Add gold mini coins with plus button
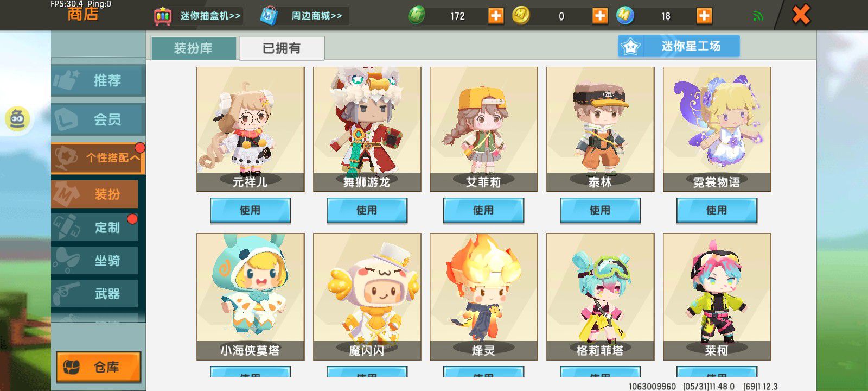The height and width of the screenshot is (391, 868). coord(600,16)
